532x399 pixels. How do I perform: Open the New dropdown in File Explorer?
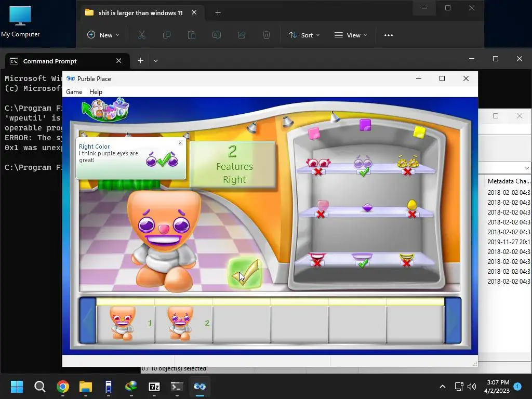[103, 35]
